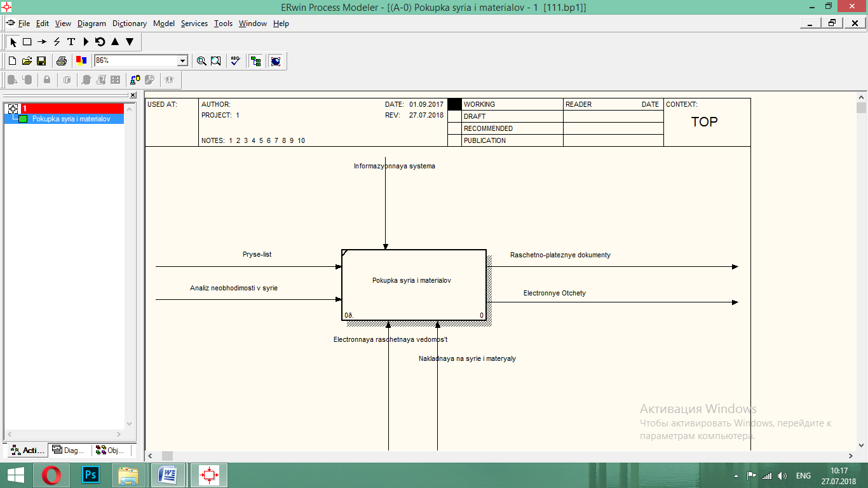Click the vertical scrollbar thumb of diagram
Image resolution: width=868 pixels, height=488 pixels.
pos(861,107)
